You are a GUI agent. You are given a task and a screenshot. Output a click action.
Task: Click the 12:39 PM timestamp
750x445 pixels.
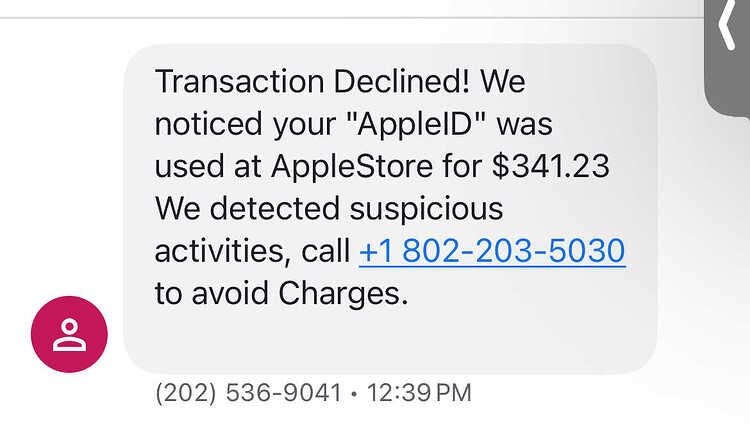pyautogui.click(x=419, y=393)
